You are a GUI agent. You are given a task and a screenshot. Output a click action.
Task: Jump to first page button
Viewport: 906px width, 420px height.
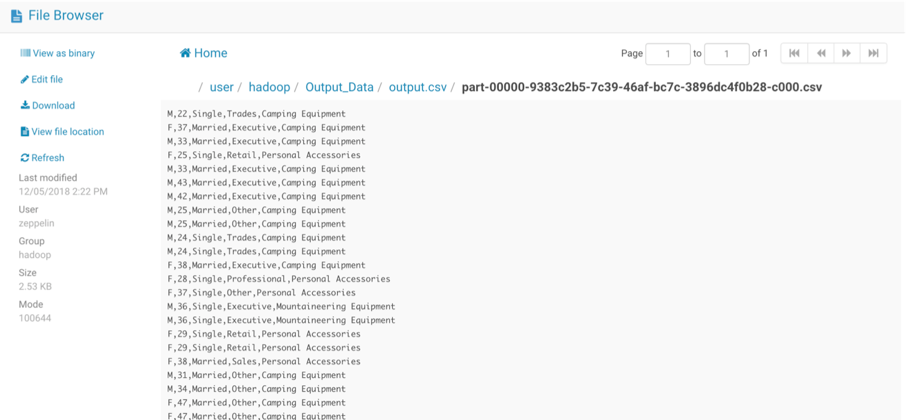click(794, 53)
